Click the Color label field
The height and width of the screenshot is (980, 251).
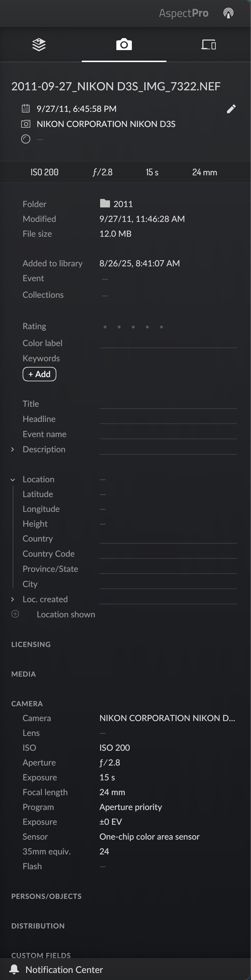(168, 343)
